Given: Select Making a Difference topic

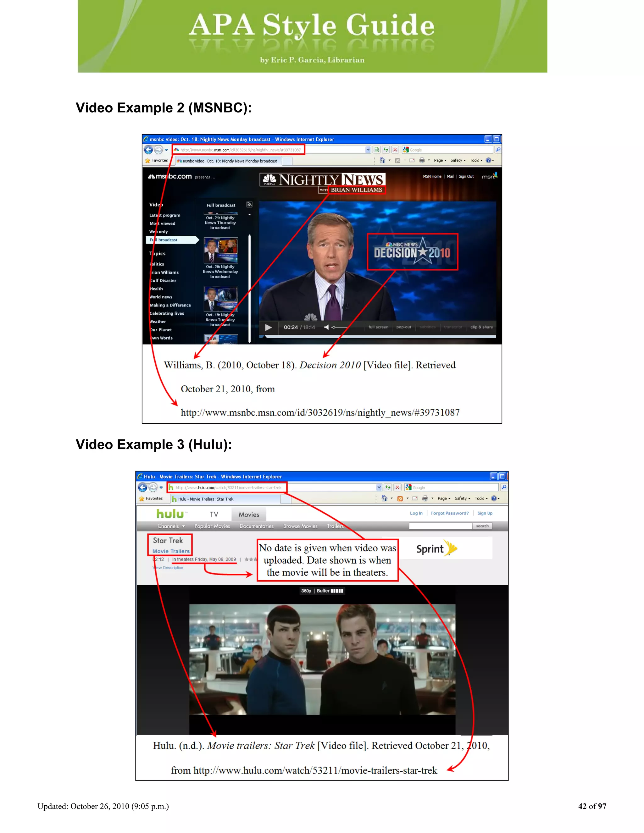Looking at the screenshot, I should tap(170, 305).
